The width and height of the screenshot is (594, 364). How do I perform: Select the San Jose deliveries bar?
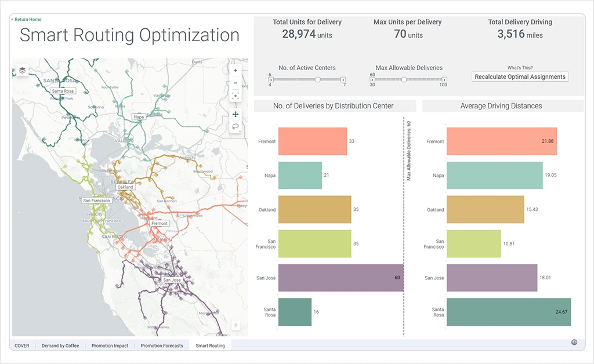coord(341,278)
